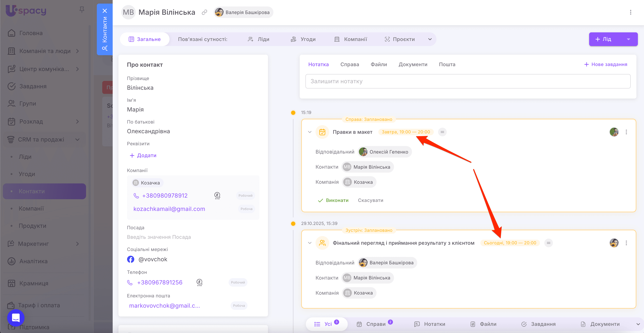Click calendar icon of Правки в макет

point(322,132)
